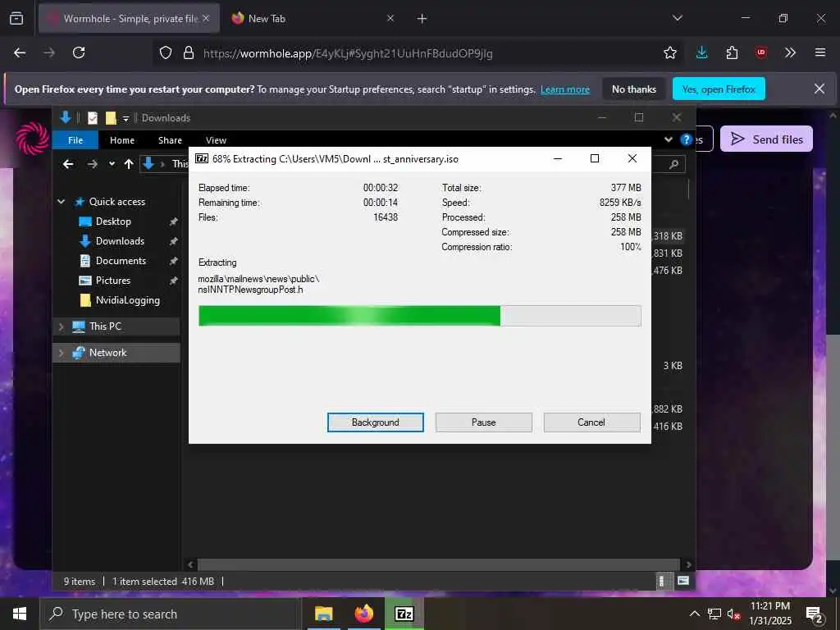This screenshot has height=630, width=840.
Task: Click the Background button in 7-Zip dialog
Action: coord(375,422)
